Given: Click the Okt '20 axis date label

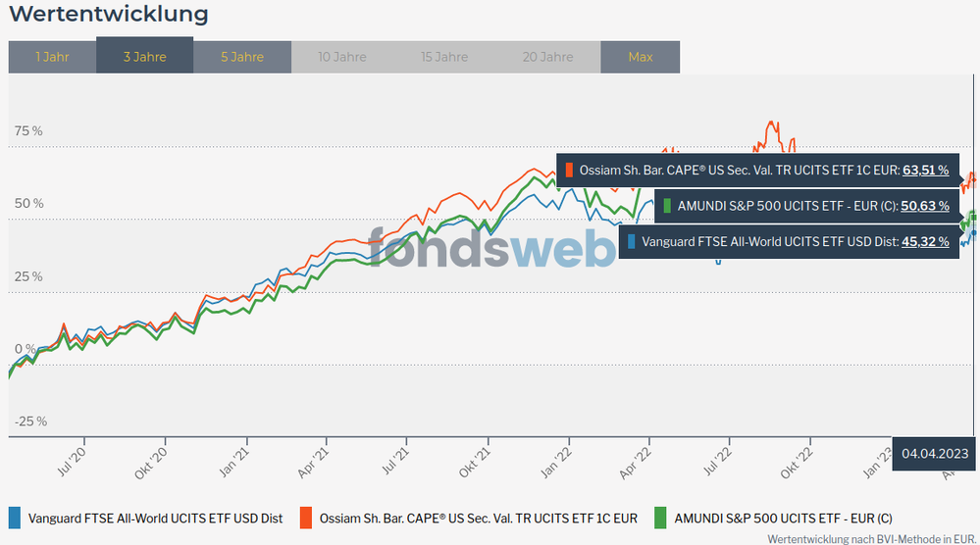Looking at the screenshot, I should pyautogui.click(x=151, y=464).
